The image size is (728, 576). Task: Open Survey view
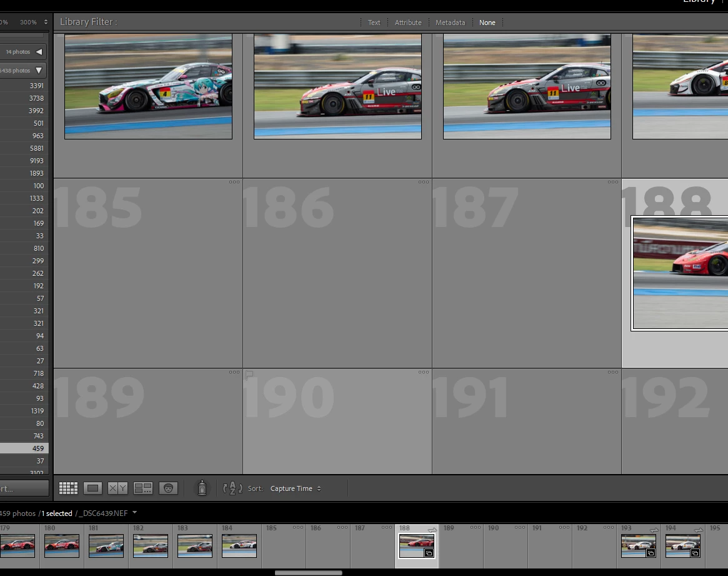[143, 488]
